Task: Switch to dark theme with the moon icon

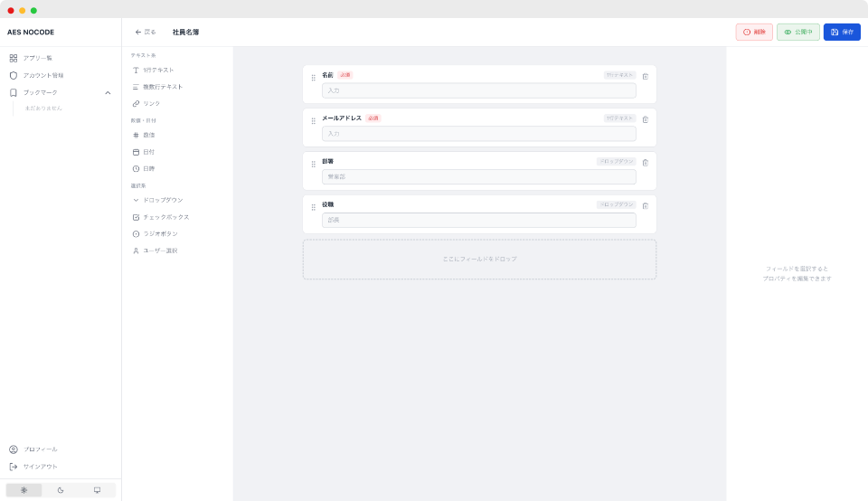Action: (61, 490)
